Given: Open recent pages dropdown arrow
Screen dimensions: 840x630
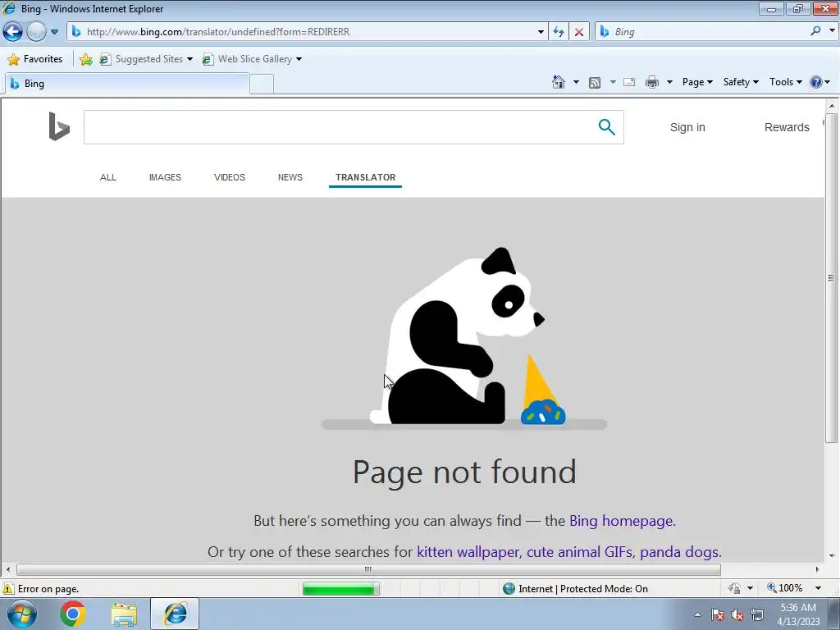Looking at the screenshot, I should 54,32.
